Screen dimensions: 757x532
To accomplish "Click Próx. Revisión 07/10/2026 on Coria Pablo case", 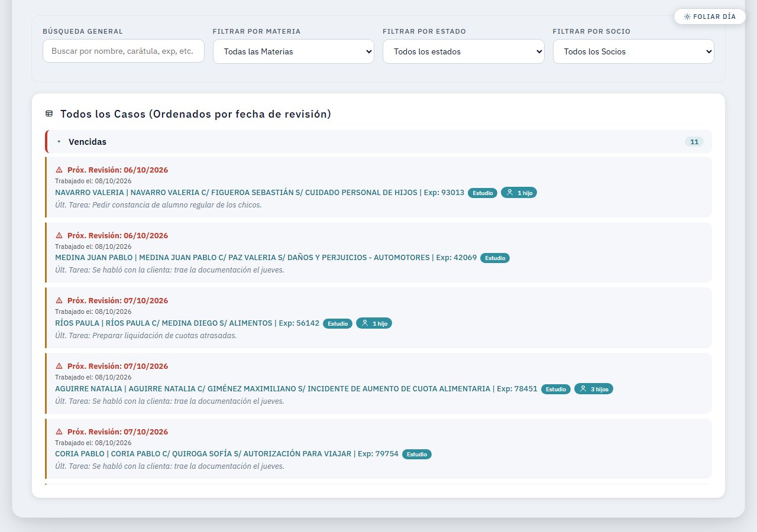I will coord(118,432).
